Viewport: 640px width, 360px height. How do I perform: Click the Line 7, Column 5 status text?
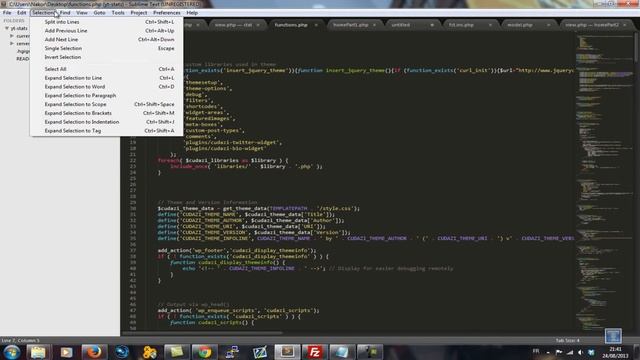(20, 340)
